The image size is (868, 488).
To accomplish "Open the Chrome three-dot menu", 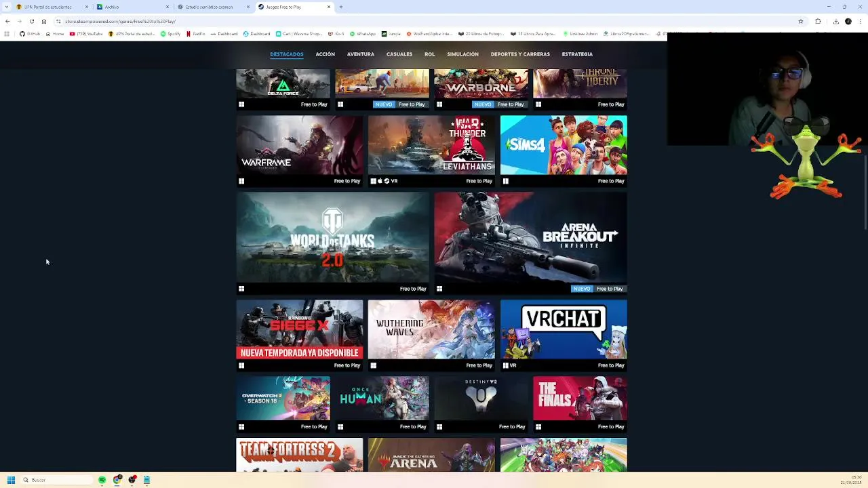I will 861,21.
